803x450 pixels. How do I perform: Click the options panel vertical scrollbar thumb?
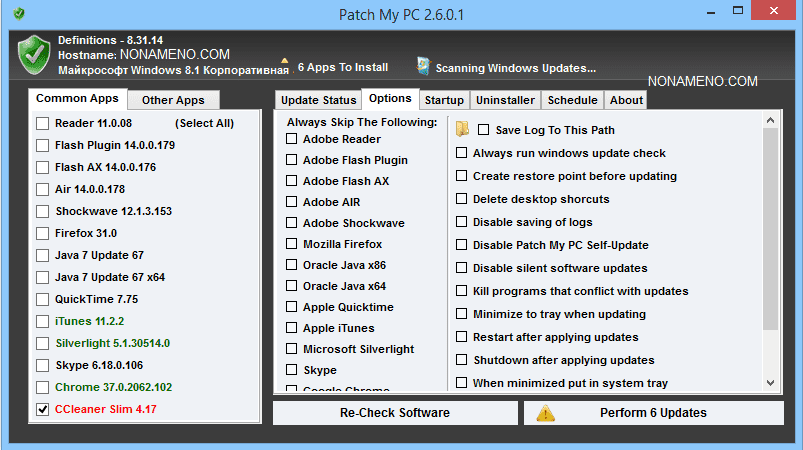(x=770, y=230)
